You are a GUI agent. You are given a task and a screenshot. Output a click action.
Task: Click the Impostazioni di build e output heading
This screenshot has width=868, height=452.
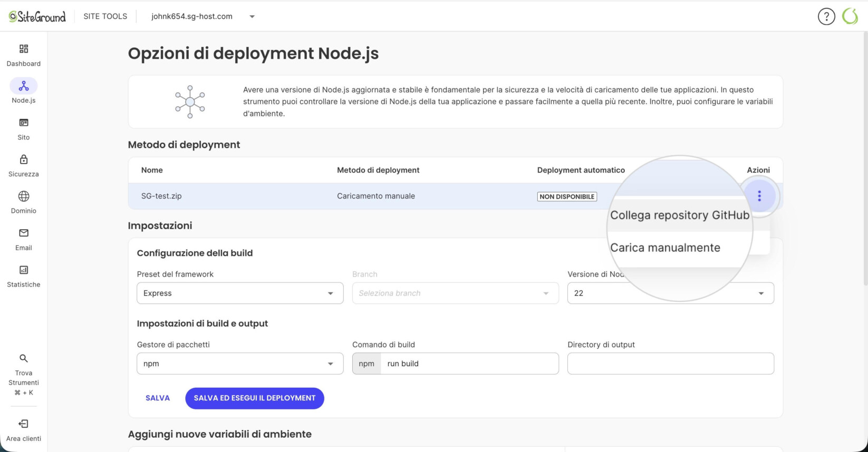(202, 323)
